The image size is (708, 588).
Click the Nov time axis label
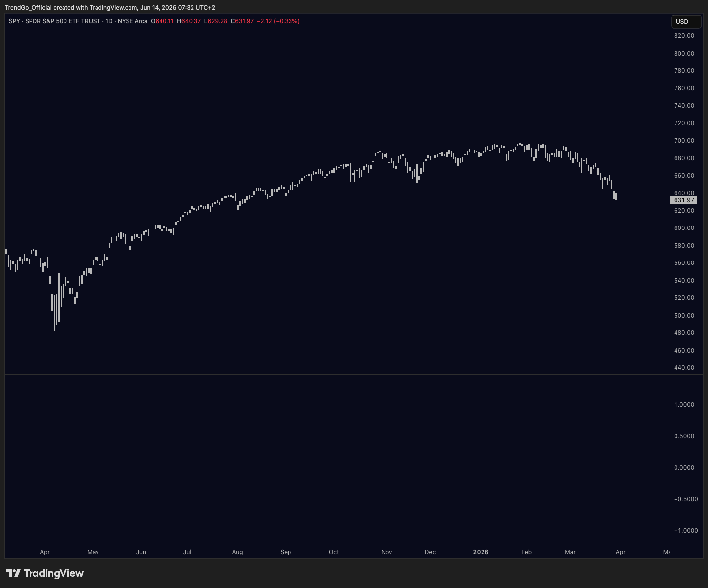[386, 552]
